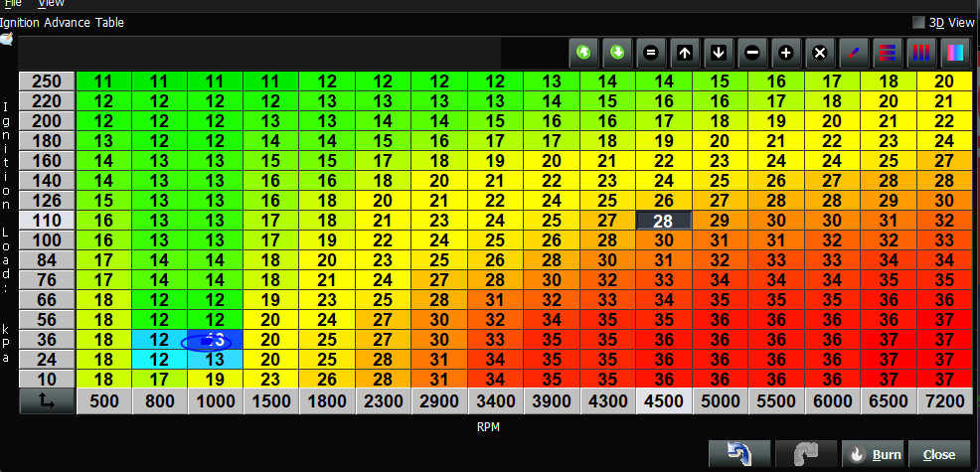980x472 pixels.
Task: Click the diagonal interpolate icon
Action: [x=854, y=53]
